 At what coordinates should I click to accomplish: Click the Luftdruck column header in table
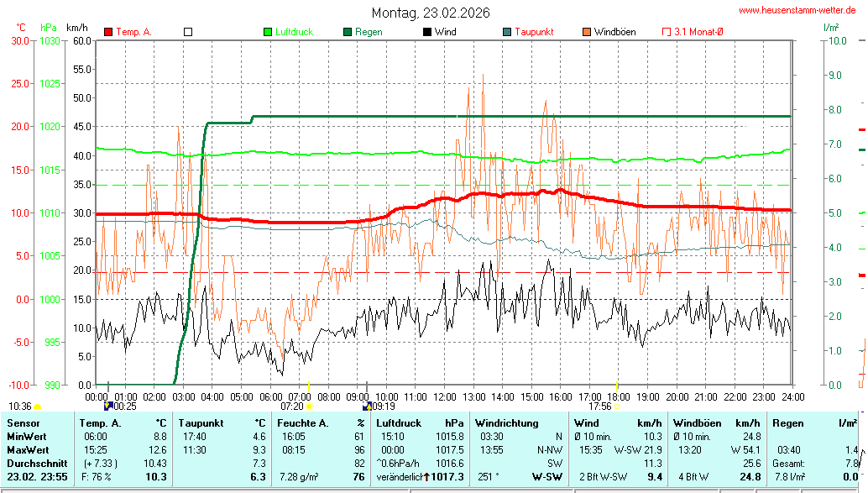(x=396, y=423)
